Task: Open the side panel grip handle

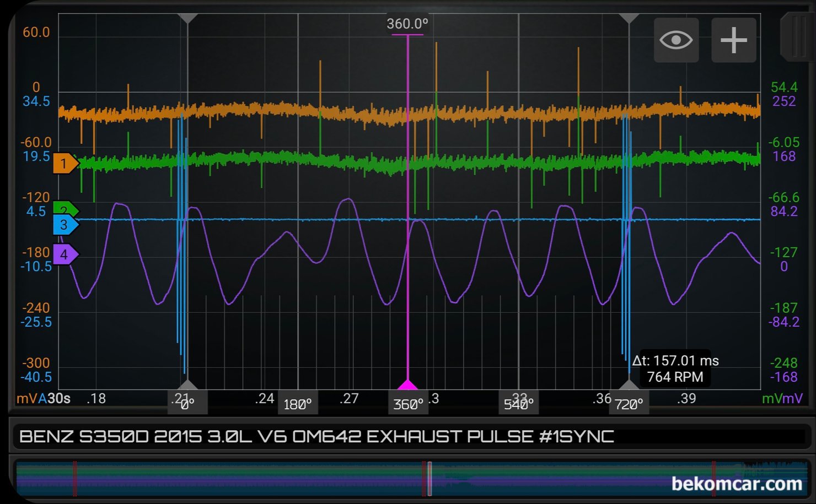Action: click(x=798, y=37)
